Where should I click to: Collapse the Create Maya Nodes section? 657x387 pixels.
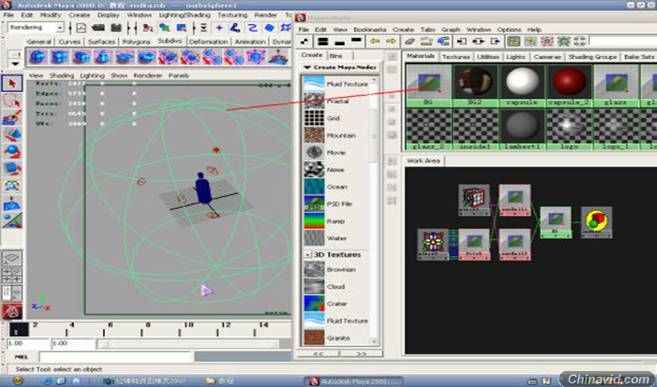tap(307, 67)
